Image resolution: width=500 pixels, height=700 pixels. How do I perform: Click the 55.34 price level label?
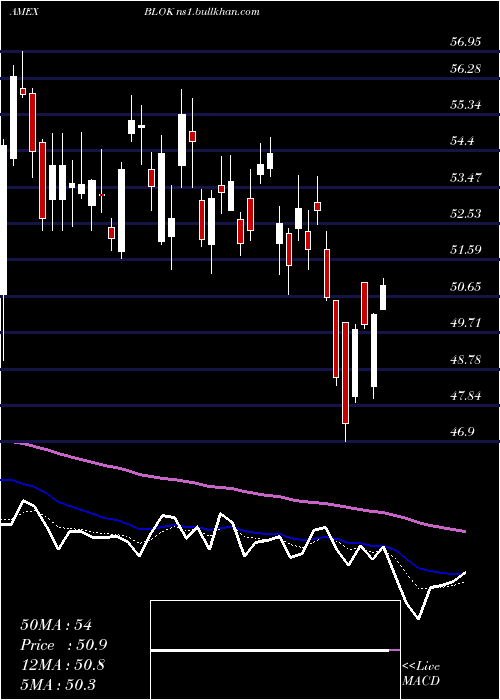point(466,105)
